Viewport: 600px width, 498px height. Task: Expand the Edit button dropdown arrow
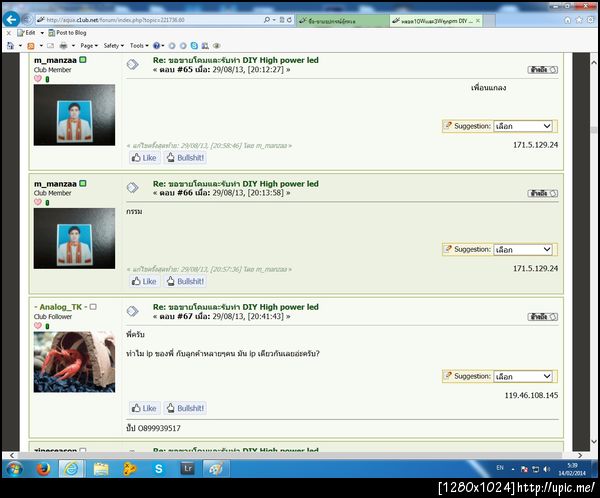tap(42, 33)
